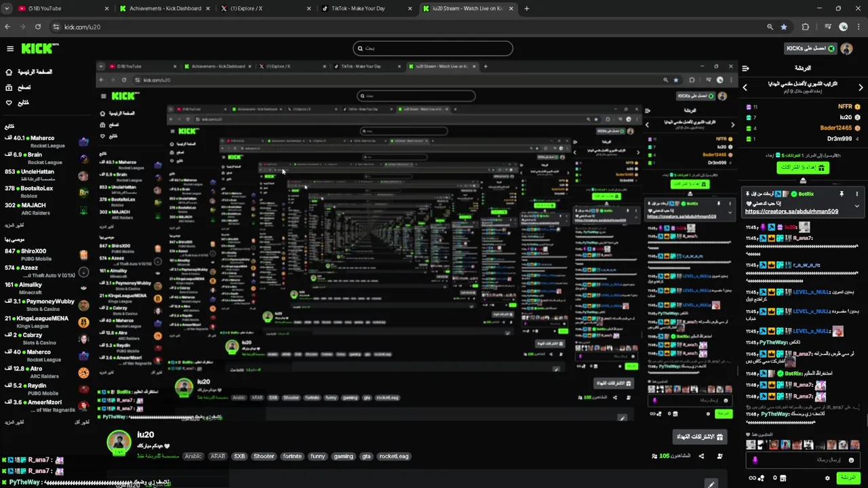Open the Chrome three-dot menu
This screenshot has width=868, height=488.
pos(859,27)
